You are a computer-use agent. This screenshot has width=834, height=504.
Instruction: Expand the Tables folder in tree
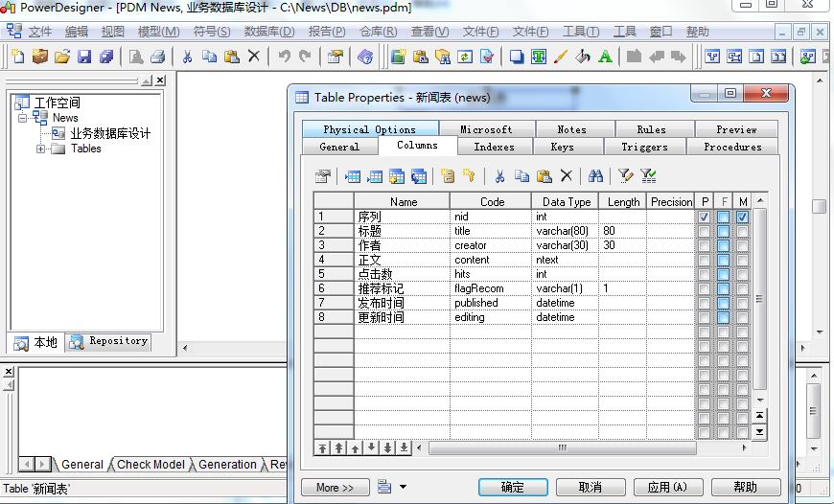click(x=41, y=149)
